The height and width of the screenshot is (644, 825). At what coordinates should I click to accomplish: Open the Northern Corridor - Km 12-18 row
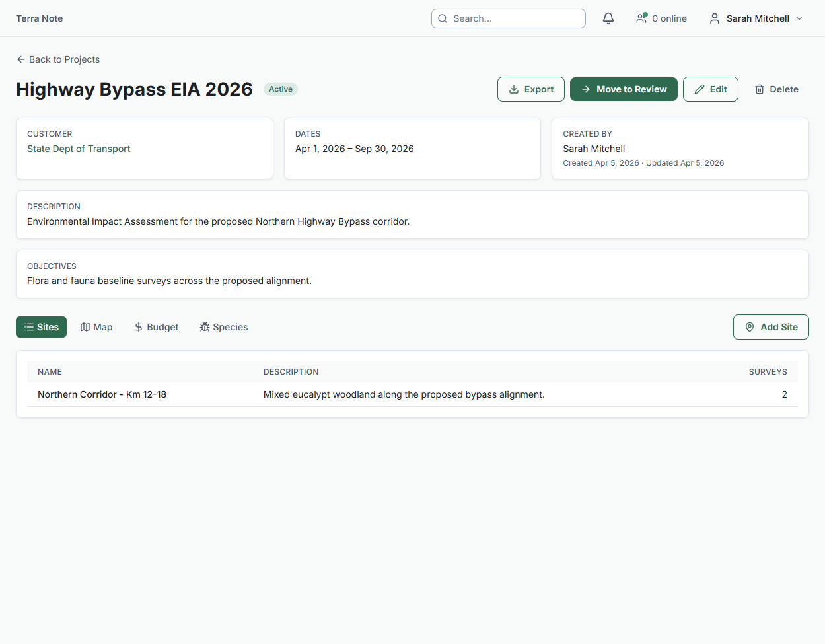pos(102,394)
